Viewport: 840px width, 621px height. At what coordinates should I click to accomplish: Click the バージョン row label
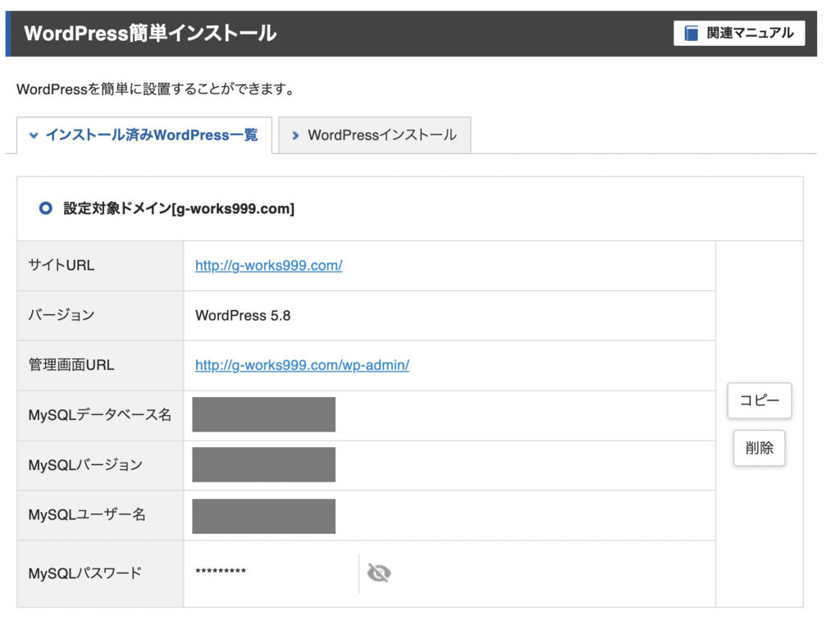[x=61, y=315]
